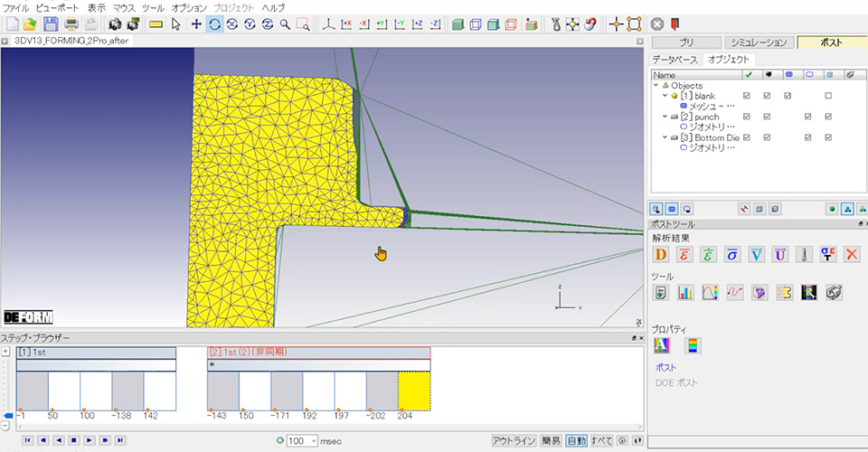Toggle punch last column checkbox
The height and width of the screenshot is (452, 868).
click(x=828, y=117)
